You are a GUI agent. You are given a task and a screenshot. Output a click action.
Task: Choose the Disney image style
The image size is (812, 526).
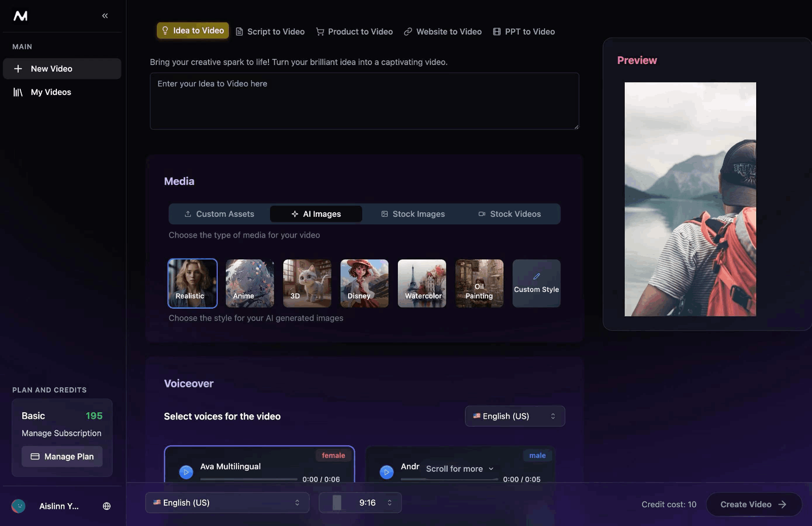(x=364, y=283)
